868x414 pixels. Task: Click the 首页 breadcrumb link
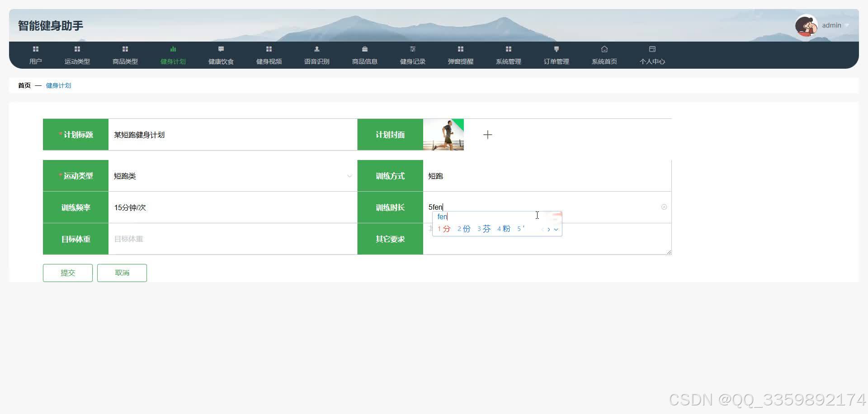coord(24,85)
